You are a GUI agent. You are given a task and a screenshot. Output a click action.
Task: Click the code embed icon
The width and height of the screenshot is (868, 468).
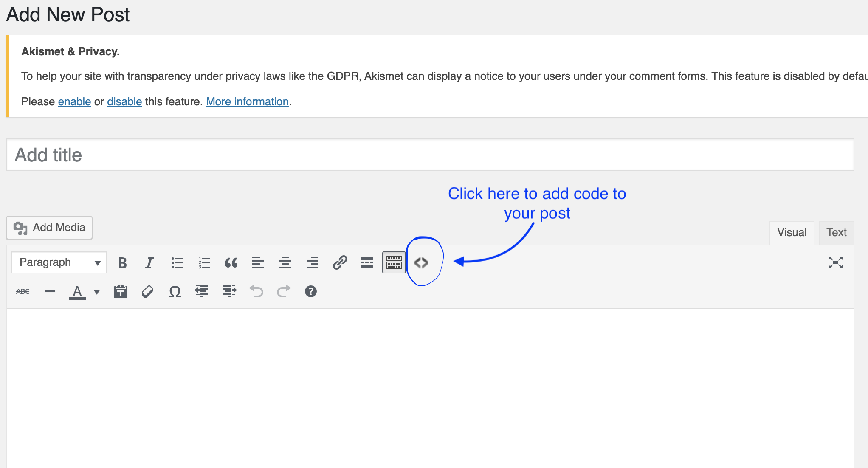(422, 263)
